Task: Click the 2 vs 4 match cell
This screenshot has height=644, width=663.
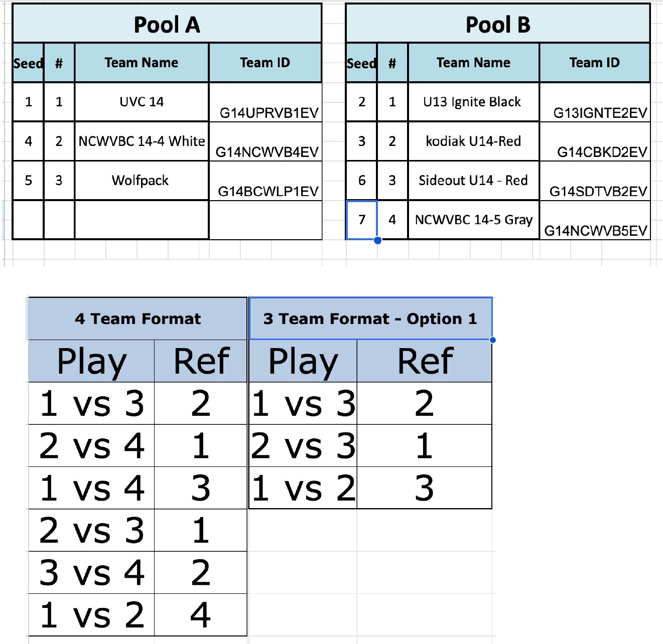Action: [91, 446]
